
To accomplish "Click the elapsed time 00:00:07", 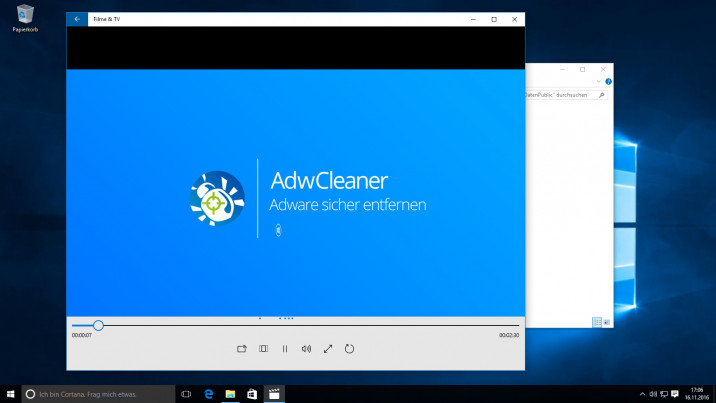I will coord(82,335).
